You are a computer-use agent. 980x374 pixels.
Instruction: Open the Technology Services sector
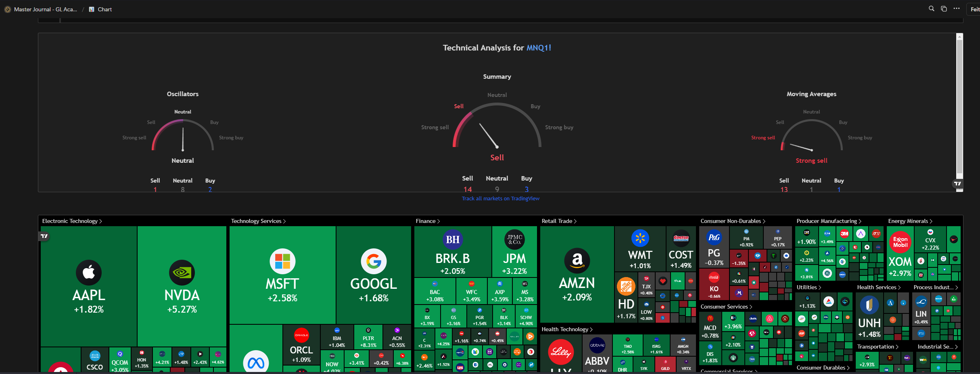(x=258, y=221)
